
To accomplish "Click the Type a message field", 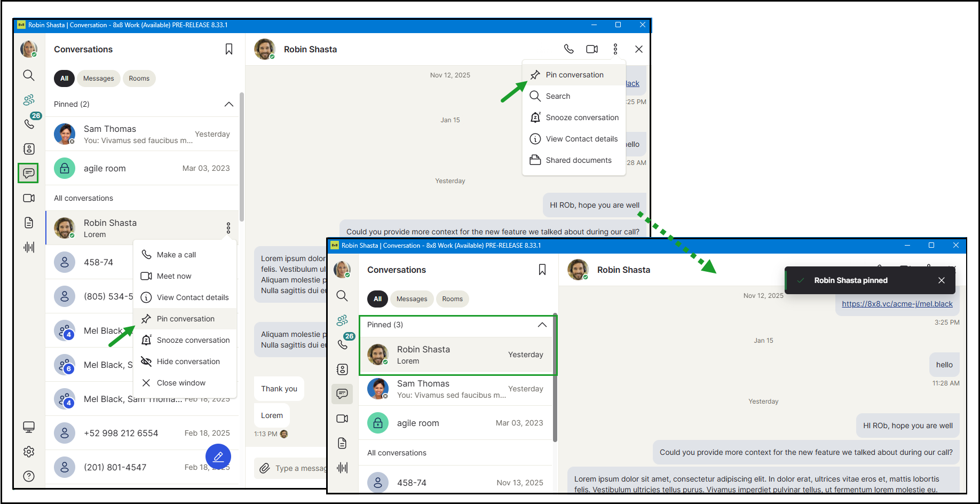I will (x=300, y=468).
